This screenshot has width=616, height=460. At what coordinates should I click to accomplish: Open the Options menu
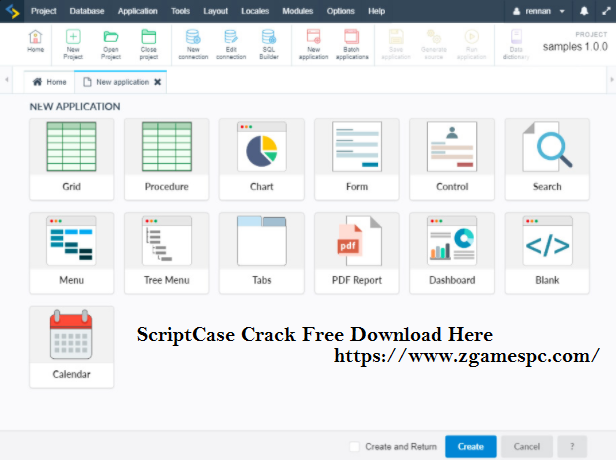click(340, 11)
